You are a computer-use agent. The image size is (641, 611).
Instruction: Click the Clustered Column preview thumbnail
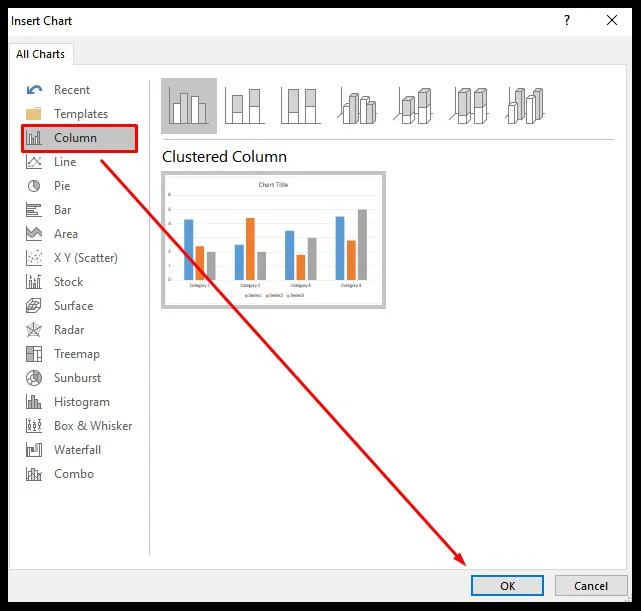[273, 240]
